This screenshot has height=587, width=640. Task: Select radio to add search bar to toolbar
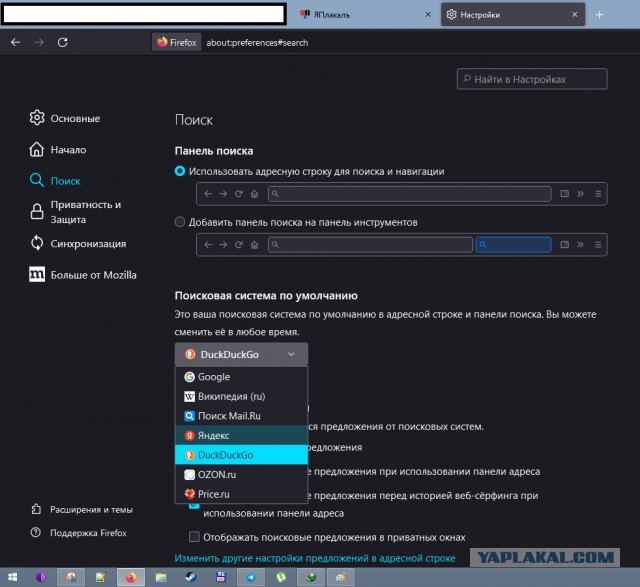[x=180, y=222]
